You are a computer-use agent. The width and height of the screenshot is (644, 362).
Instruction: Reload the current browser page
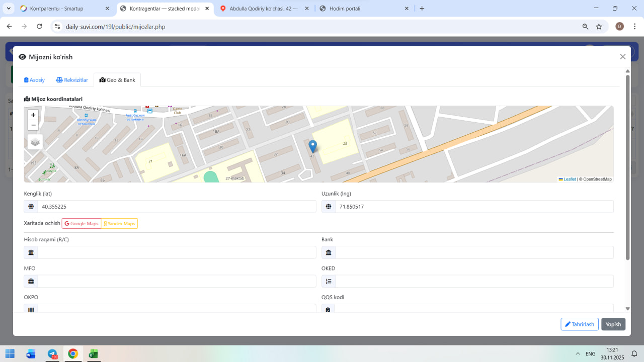[x=39, y=27]
